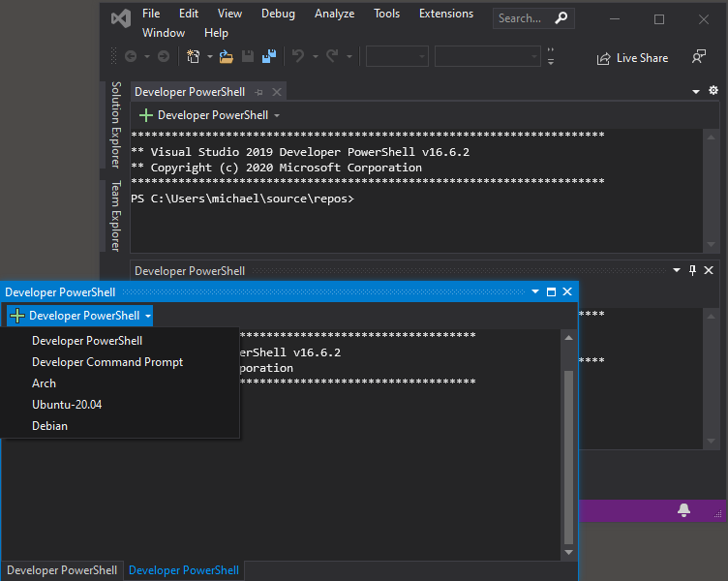Screen dimensions: 728x581
Task: Toggle auto-hide pin on lower PowerShell panel
Action: [x=693, y=270]
